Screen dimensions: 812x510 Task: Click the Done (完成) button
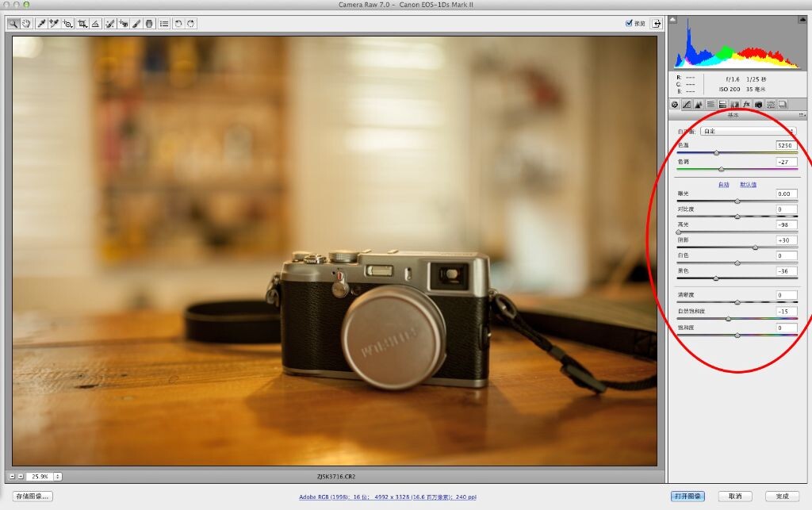pyautogui.click(x=782, y=496)
